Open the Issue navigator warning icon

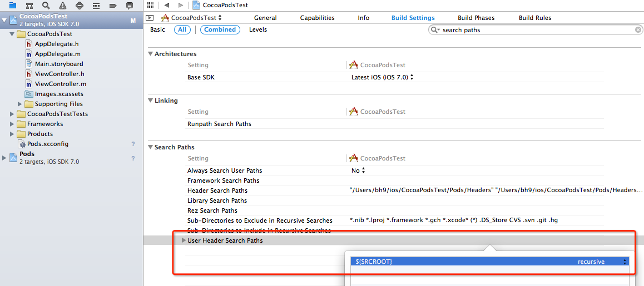[63, 6]
